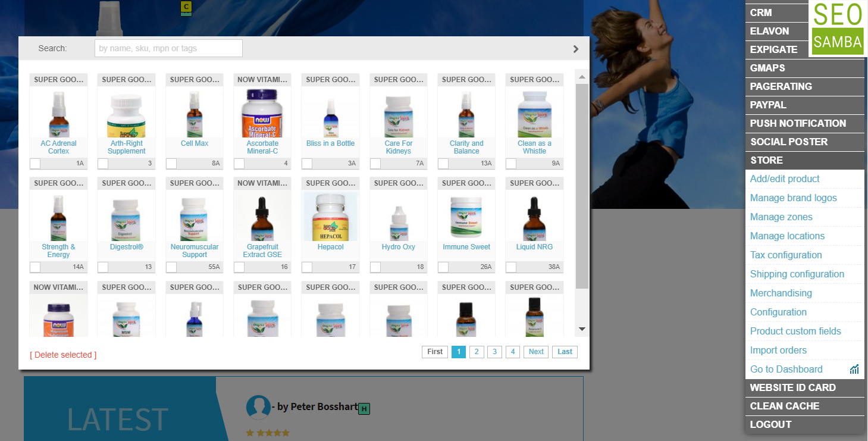Expand the ELAVON menu section

777,31
